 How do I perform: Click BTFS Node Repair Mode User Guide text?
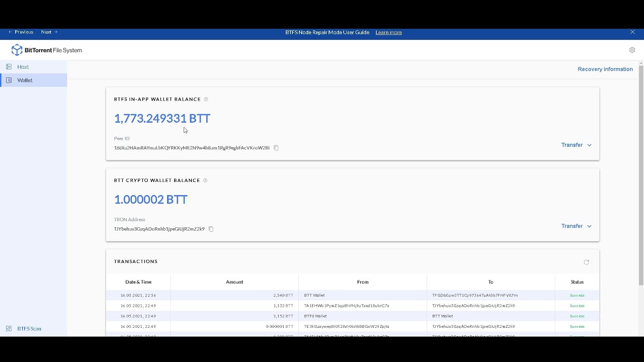click(327, 32)
